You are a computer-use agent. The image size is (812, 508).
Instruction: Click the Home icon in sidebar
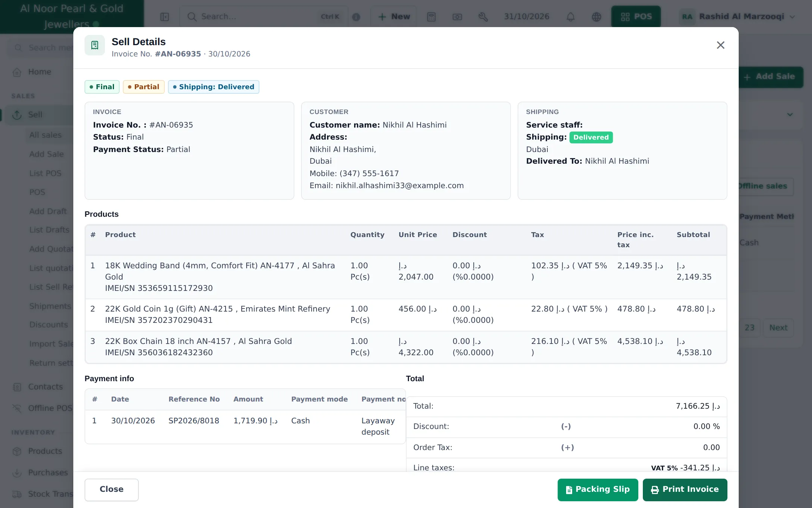coord(17,72)
